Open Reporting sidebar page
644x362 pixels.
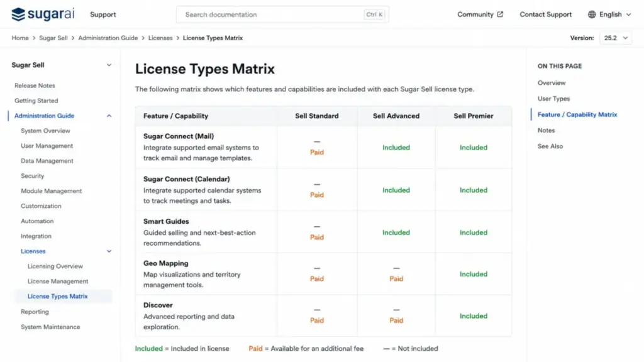(x=35, y=312)
